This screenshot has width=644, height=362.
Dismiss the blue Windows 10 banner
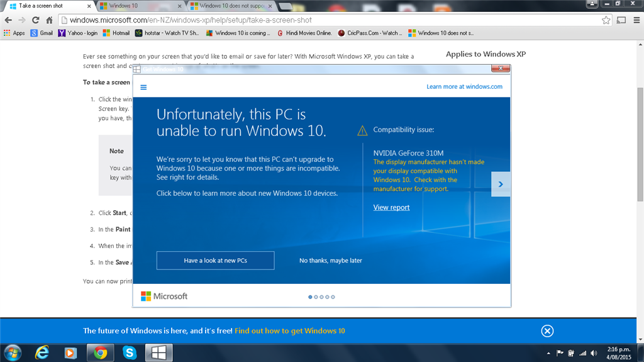click(x=547, y=331)
